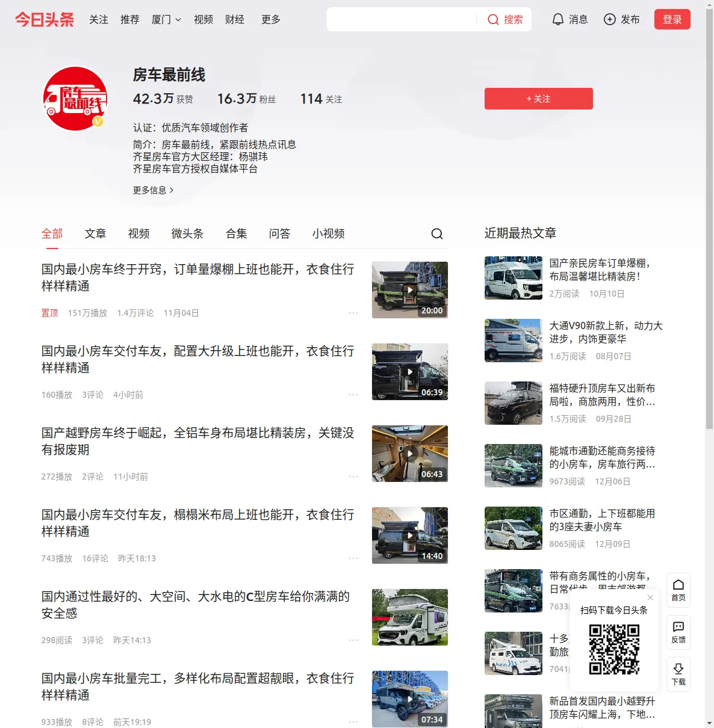Click the 今日头条 logo
Viewport: 714px width, 728px height.
45,19
